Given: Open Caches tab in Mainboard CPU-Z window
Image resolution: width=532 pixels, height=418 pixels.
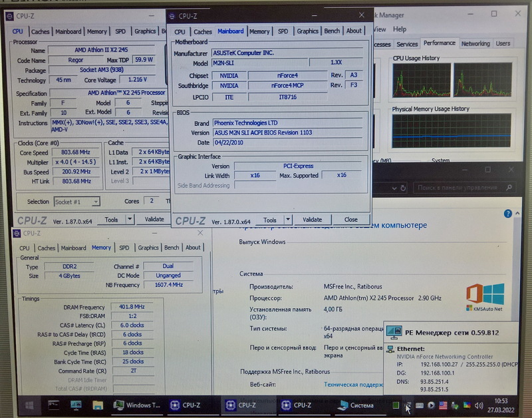Looking at the screenshot, I should click(x=203, y=31).
